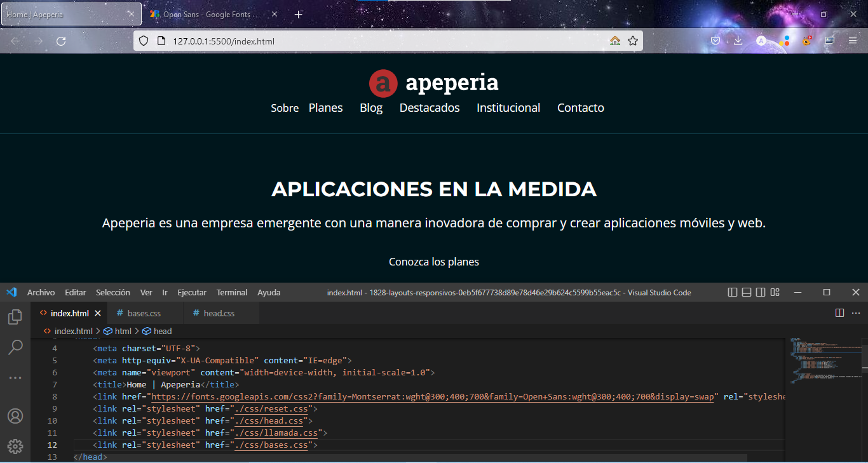Image resolution: width=868 pixels, height=463 pixels.
Task: Open Firefox downloads panel
Action: coord(738,41)
